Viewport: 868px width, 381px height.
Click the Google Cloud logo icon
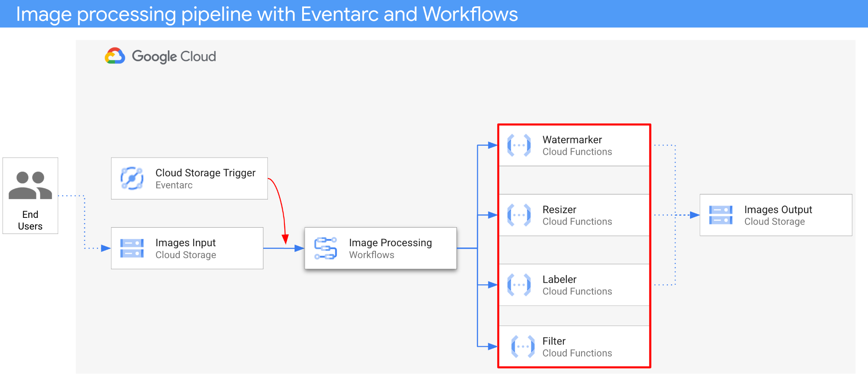(x=115, y=56)
